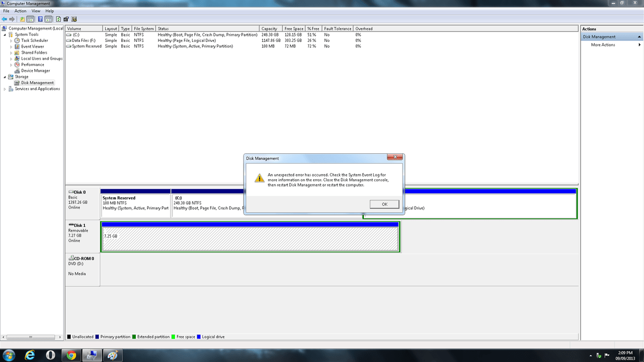
Task: Click the Back arrow in the toolbar
Action: point(5,19)
